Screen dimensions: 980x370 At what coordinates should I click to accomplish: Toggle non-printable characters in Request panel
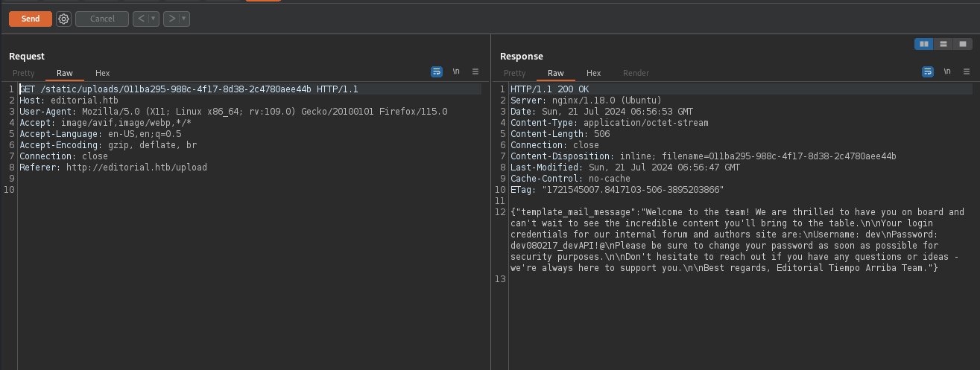pyautogui.click(x=456, y=72)
